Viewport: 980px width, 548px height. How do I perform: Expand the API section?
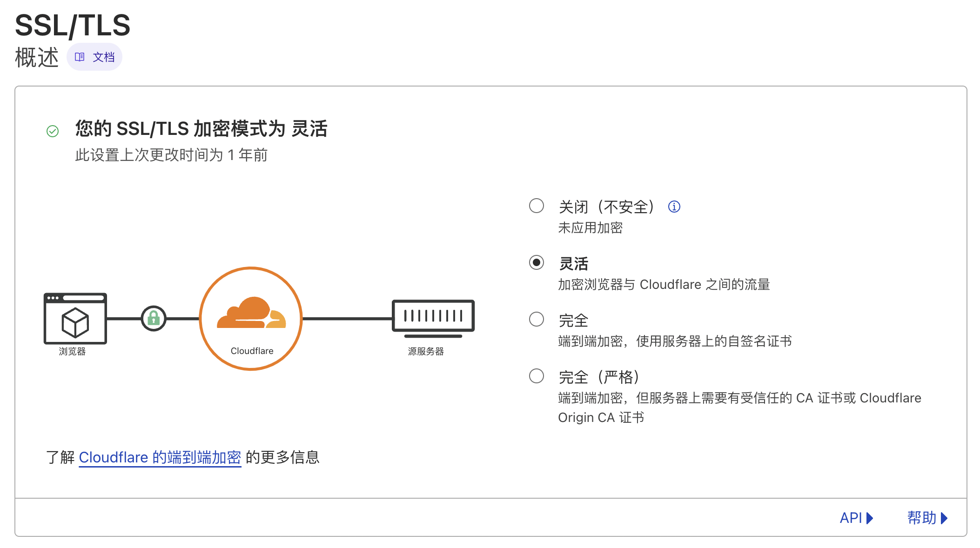tap(856, 518)
